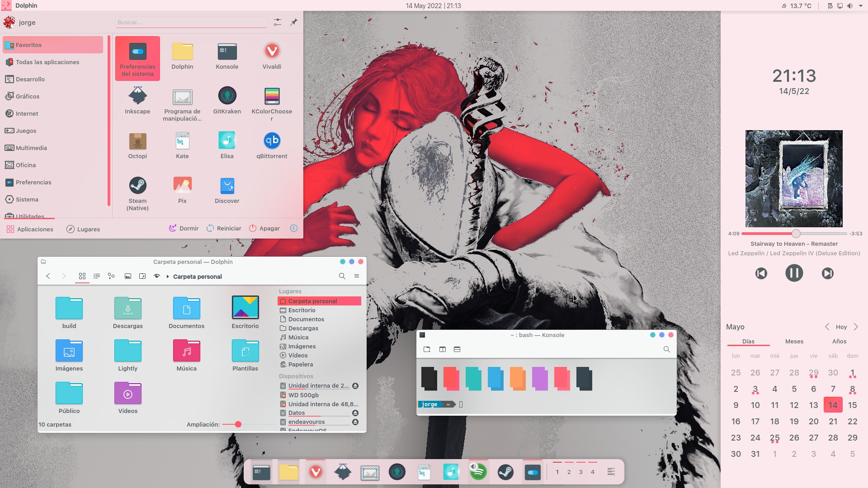Go to next month in calendar
The width and height of the screenshot is (868, 488).
point(856,327)
